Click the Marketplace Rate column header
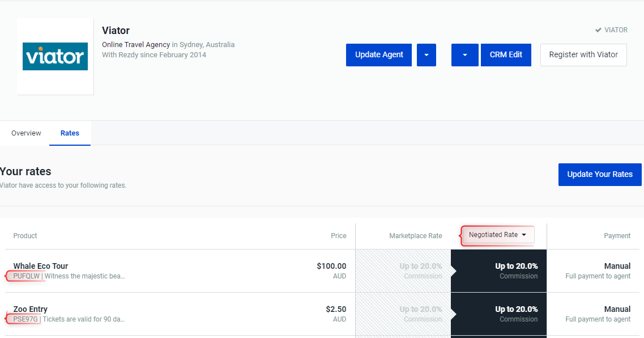The width and height of the screenshot is (644, 338). pos(416,235)
